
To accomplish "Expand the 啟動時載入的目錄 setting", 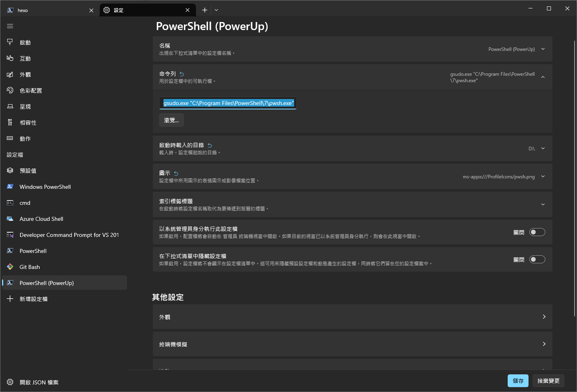I will [x=543, y=148].
